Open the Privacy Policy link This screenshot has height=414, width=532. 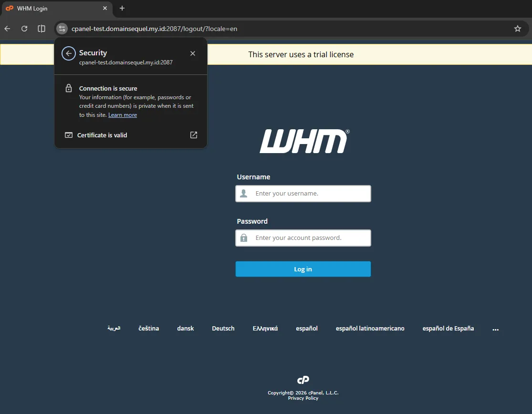click(x=303, y=398)
